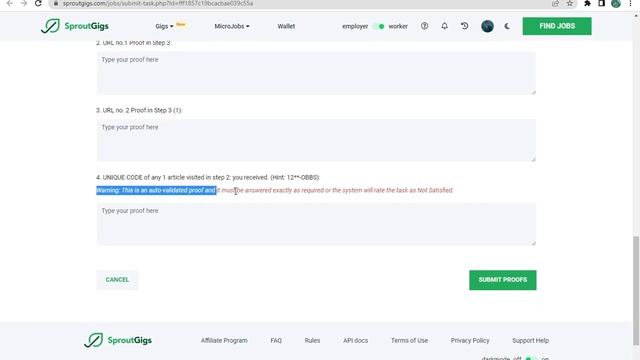Viewport: 640px width, 360px height.
Task: Toggle the footer darkmode switch
Action: (531, 358)
